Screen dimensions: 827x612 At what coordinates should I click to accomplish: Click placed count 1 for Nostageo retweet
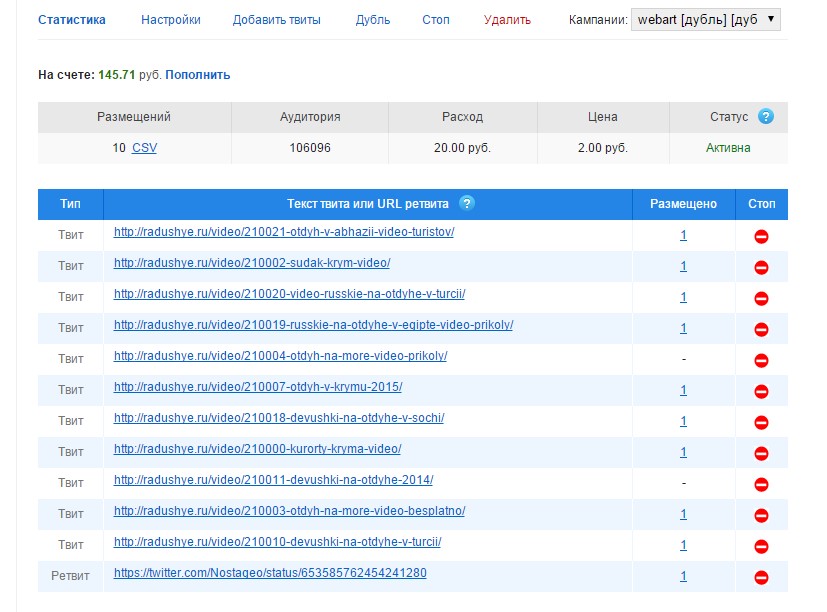pyautogui.click(x=684, y=576)
